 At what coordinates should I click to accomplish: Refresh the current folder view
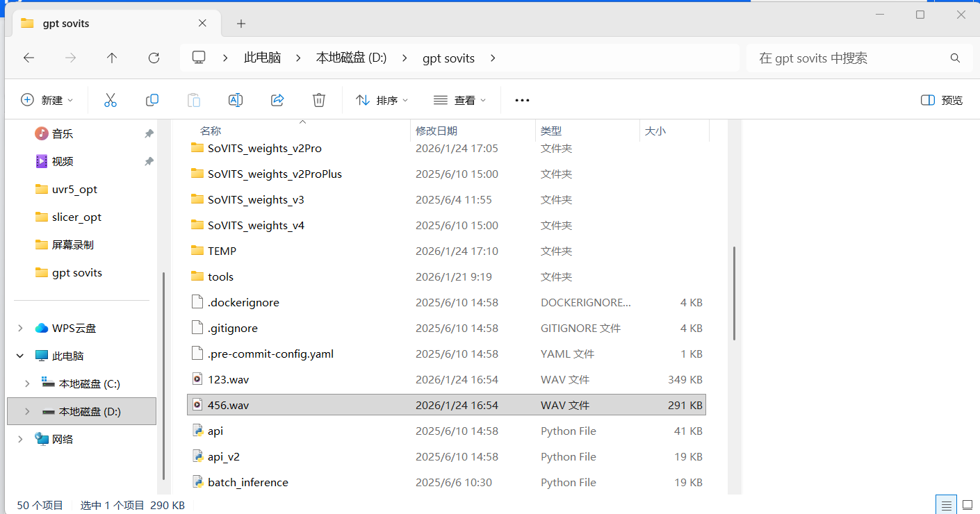click(x=154, y=58)
